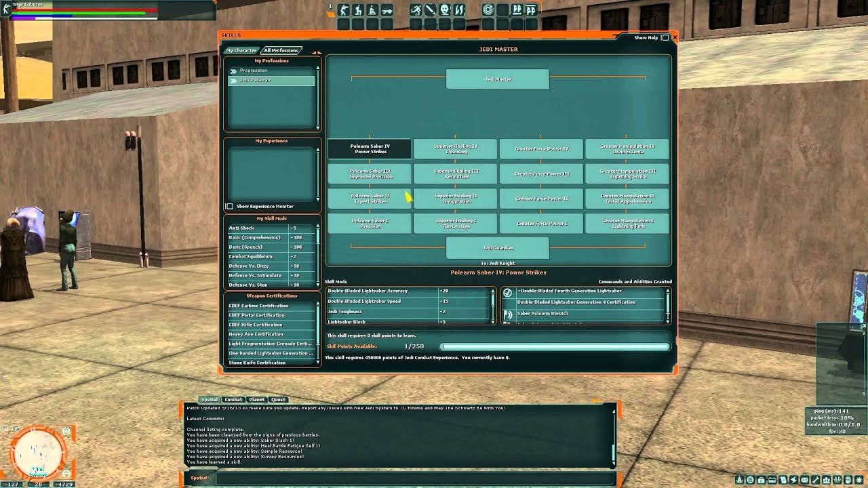Enable Show Experience Monitor checkbox
The height and width of the screenshot is (488, 868).
[x=229, y=206]
